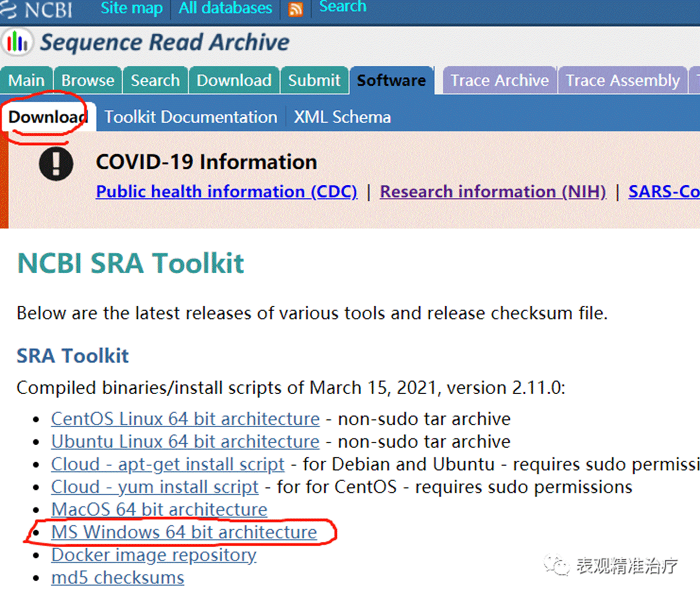Open the Toolkit Documentation sub-tab
The width and height of the screenshot is (700, 596).
[190, 117]
